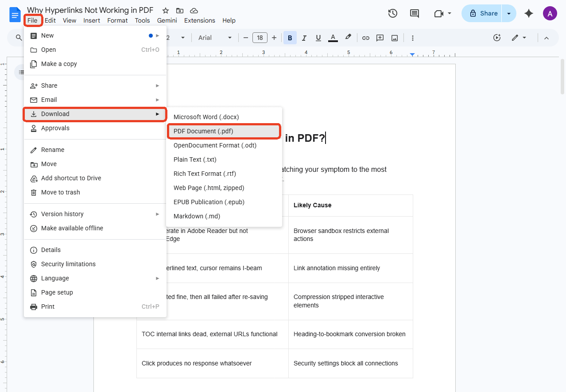The height and width of the screenshot is (392, 566).
Task: Open the Gemini sparkle icon
Action: 528,13
